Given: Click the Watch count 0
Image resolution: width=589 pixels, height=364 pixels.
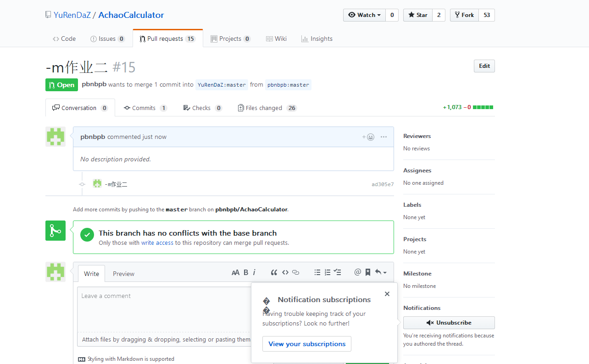Looking at the screenshot, I should 392,15.
